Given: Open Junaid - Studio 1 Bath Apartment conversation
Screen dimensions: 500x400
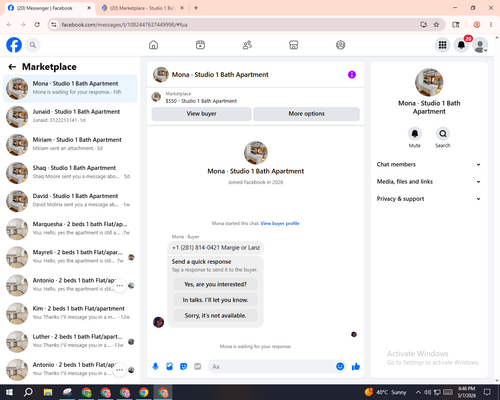Looking at the screenshot, I should coord(70,116).
